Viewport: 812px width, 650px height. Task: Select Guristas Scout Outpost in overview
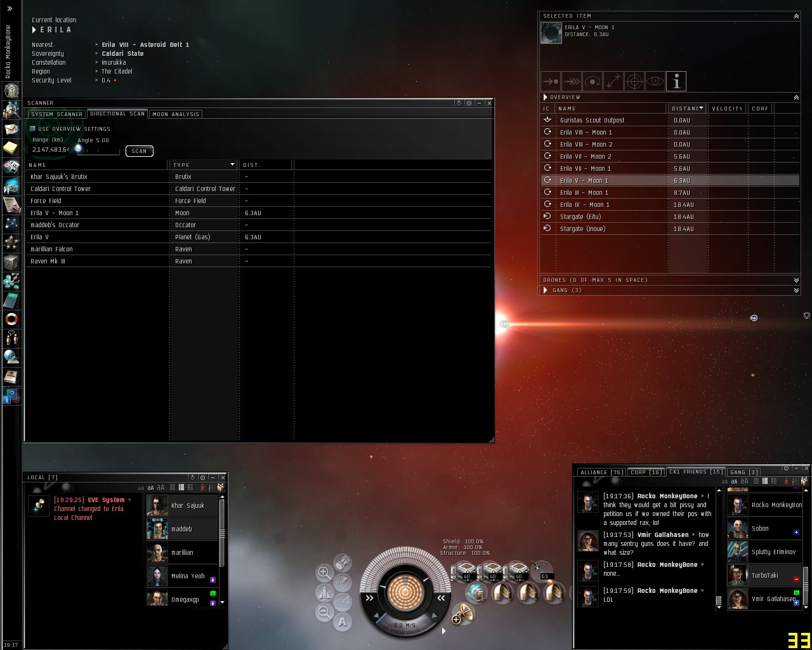click(669, 120)
